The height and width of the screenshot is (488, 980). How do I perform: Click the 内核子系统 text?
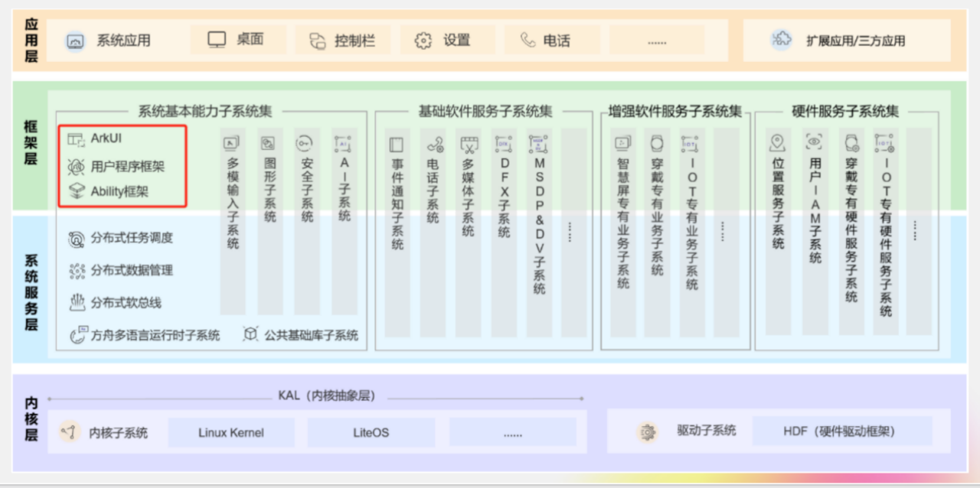click(x=119, y=433)
